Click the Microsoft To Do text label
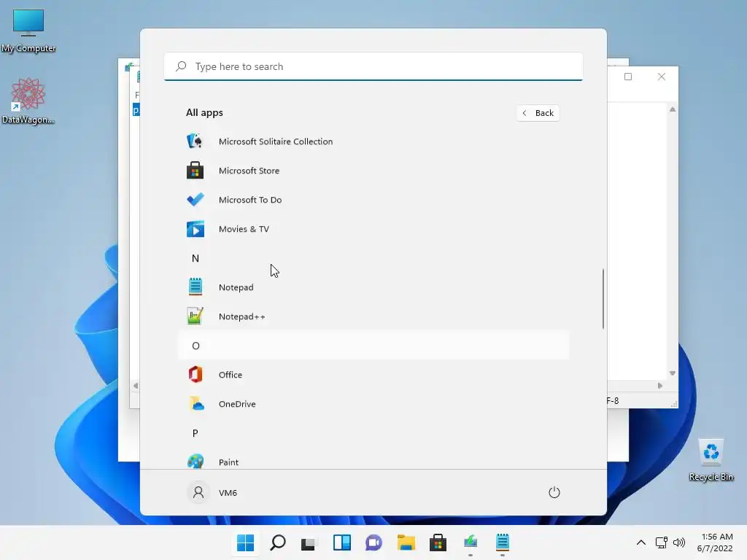 tap(250, 200)
